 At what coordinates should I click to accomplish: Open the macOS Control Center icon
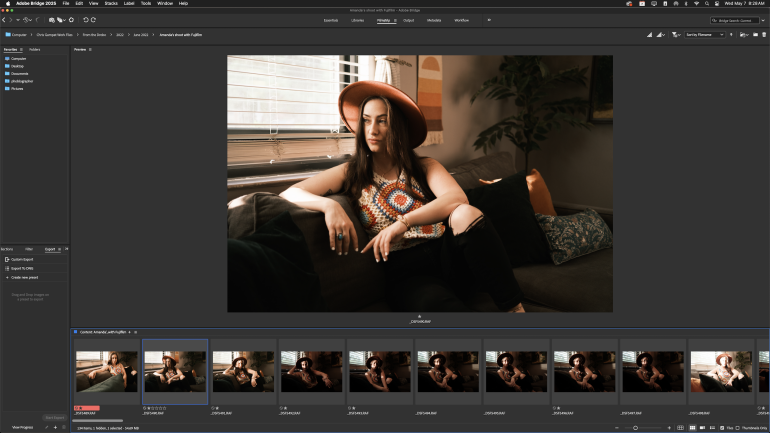click(716, 3)
